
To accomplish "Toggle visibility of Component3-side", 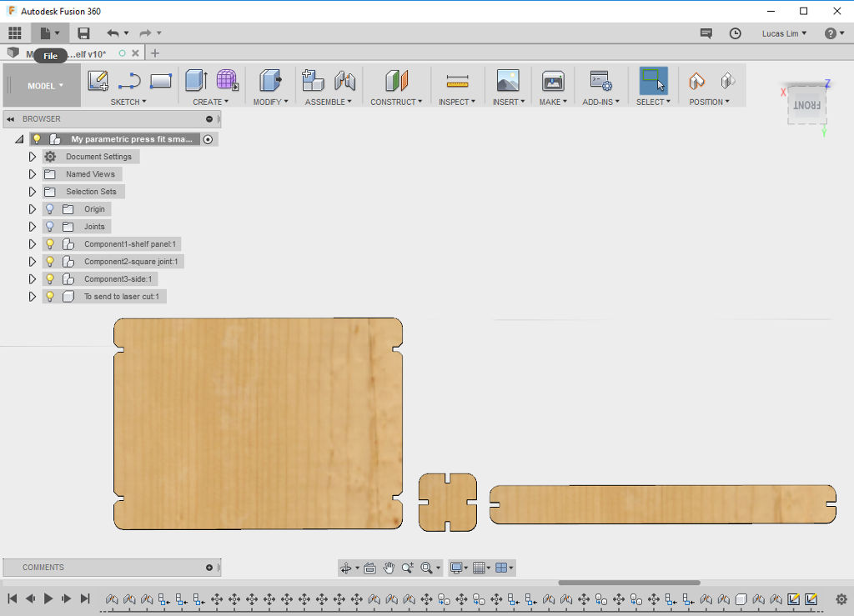I will click(50, 279).
